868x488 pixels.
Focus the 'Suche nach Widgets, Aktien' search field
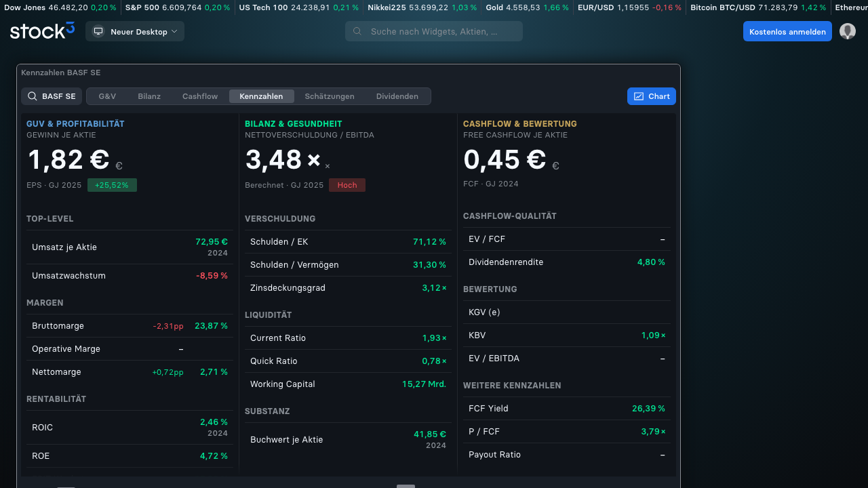(434, 31)
